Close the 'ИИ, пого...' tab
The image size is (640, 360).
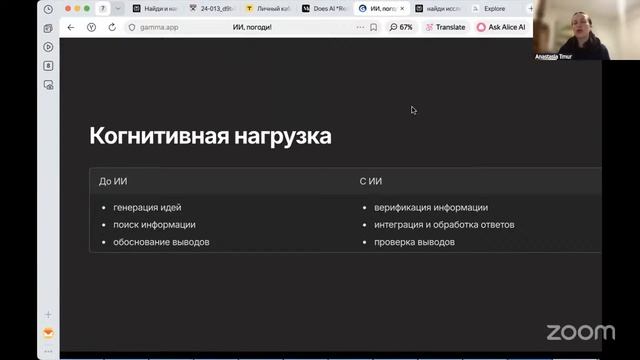(x=402, y=9)
